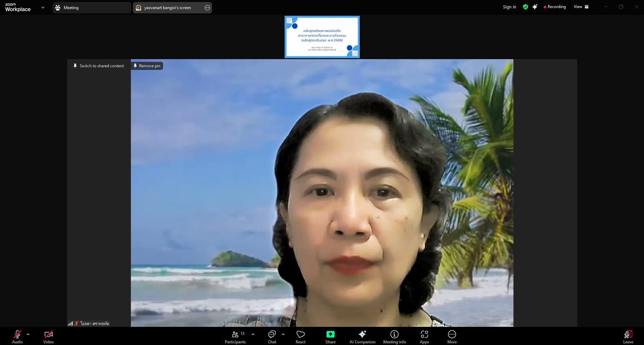Unmute the microphone Audio button
The height and width of the screenshot is (345, 644).
point(17,337)
